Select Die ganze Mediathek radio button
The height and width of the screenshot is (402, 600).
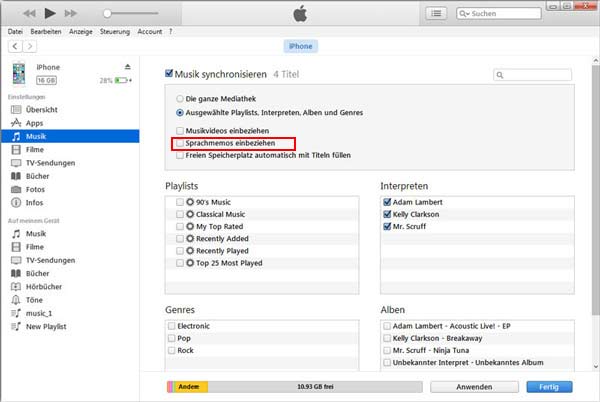tap(180, 99)
